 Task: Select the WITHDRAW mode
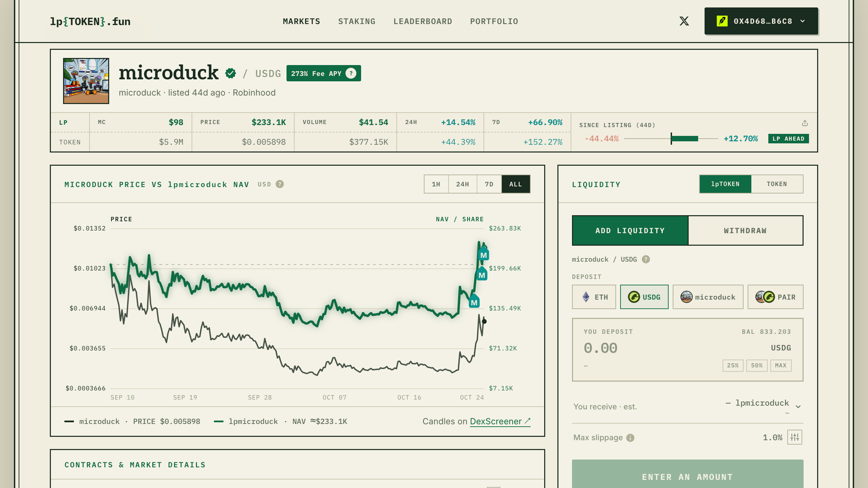pyautogui.click(x=745, y=230)
